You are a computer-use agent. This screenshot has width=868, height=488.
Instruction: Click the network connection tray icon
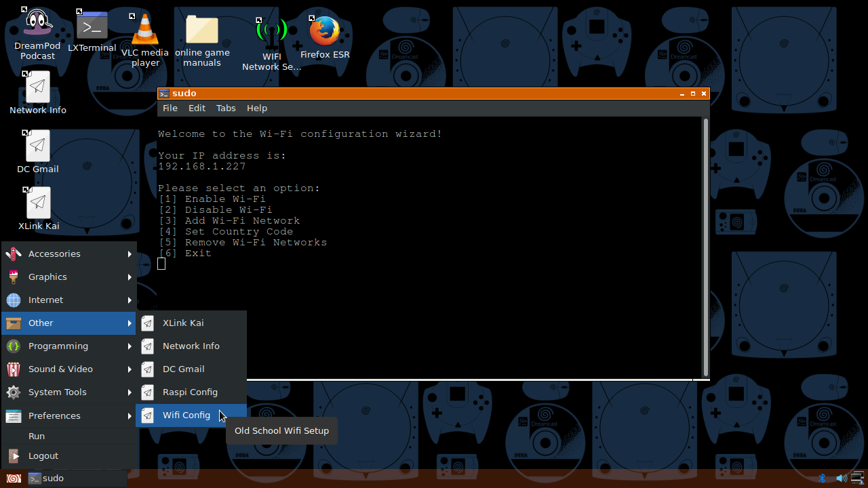pyautogui.click(x=858, y=479)
